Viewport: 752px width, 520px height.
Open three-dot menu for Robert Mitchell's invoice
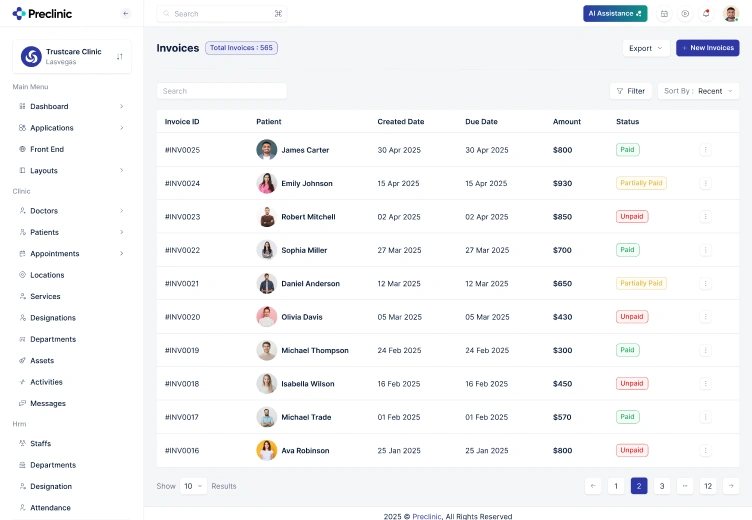(x=705, y=216)
